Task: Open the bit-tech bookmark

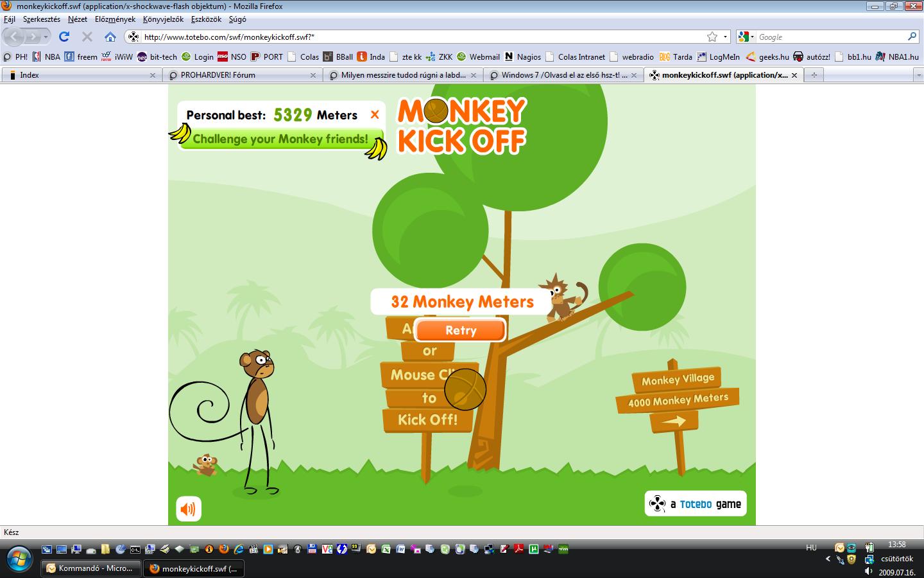Action: (x=157, y=57)
